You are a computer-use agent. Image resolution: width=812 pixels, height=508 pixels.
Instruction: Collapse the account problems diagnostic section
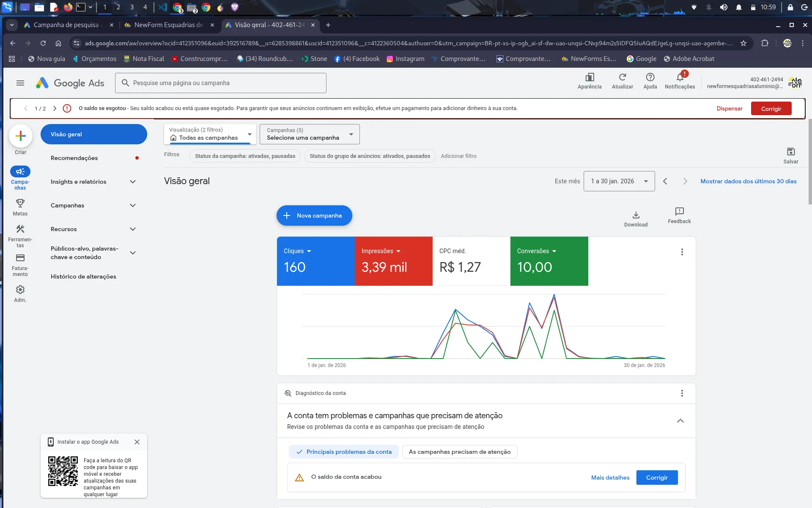pyautogui.click(x=680, y=421)
